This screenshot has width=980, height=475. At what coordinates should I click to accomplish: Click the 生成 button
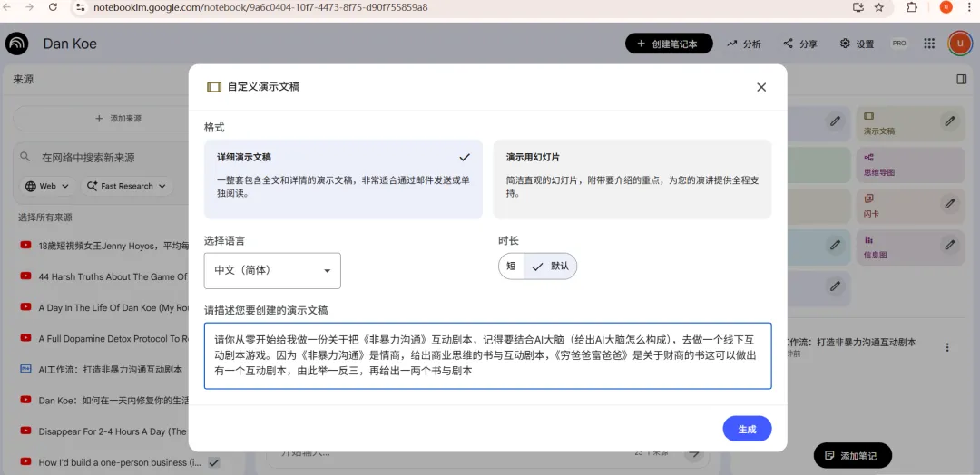point(747,429)
